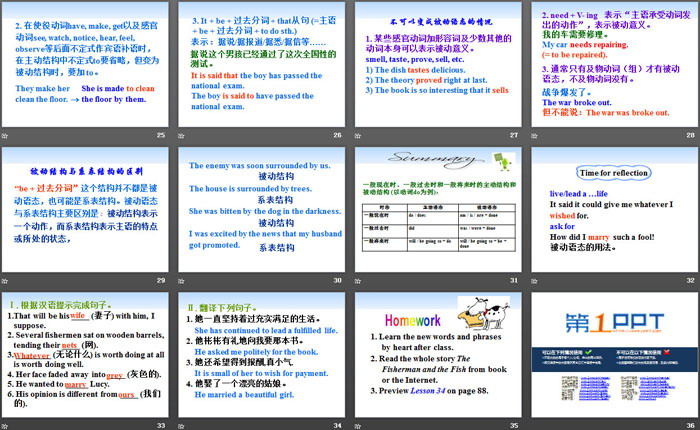Click the 'Time for reflection' scroll banner

616,172
